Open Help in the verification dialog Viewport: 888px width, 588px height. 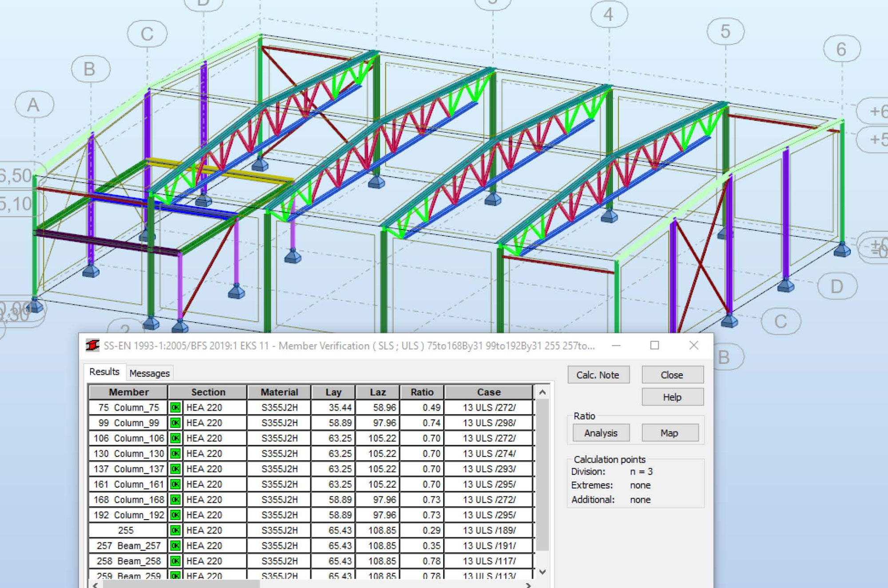(x=672, y=397)
